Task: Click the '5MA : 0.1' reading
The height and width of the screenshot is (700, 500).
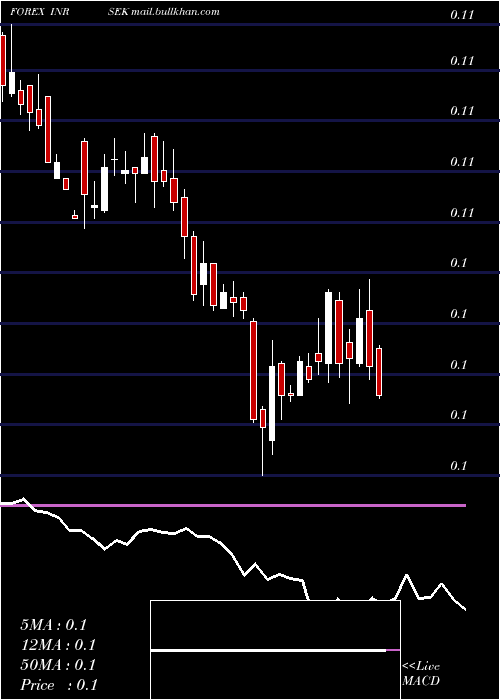Action: coord(54,625)
